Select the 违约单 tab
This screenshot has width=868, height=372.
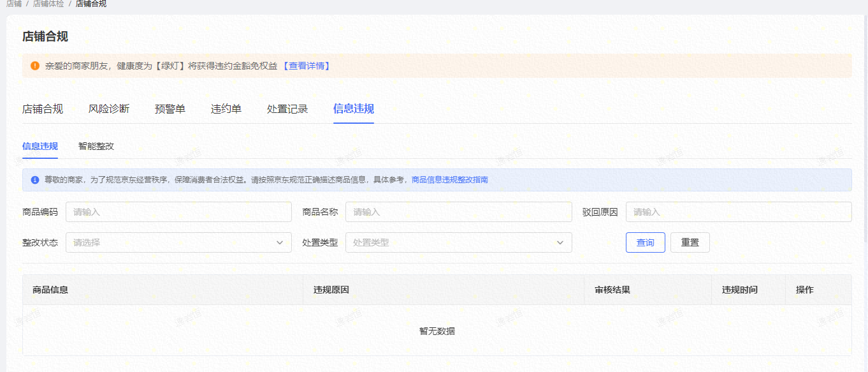226,109
